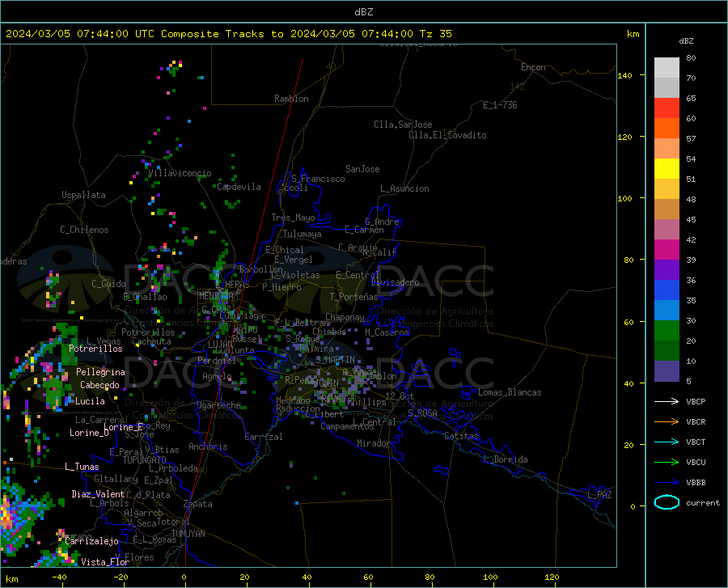Click the 'VBBB' legend label
This screenshot has width=728, height=588.
click(x=696, y=483)
